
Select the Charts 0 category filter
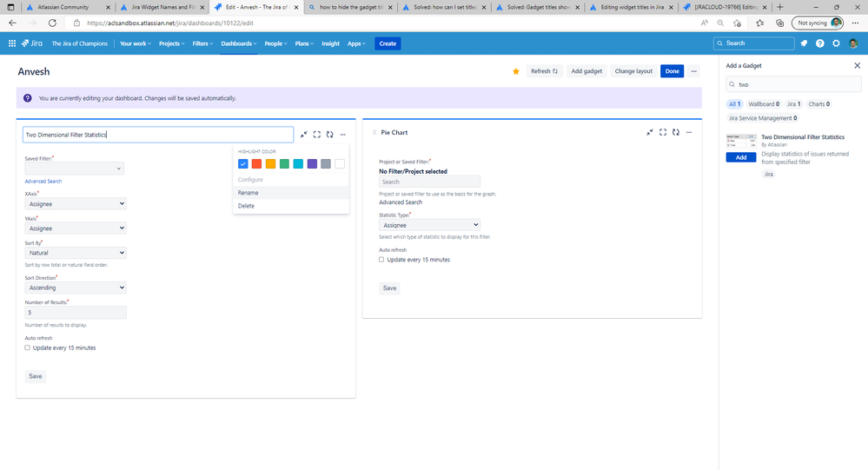(x=818, y=104)
